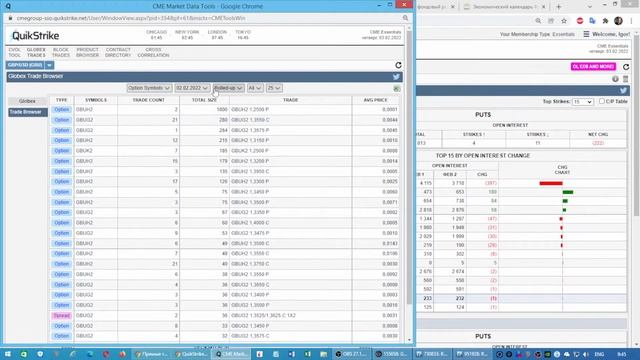The image size is (640, 360).
Task: Click delete icon beside info icon
Action: click(x=625, y=79)
